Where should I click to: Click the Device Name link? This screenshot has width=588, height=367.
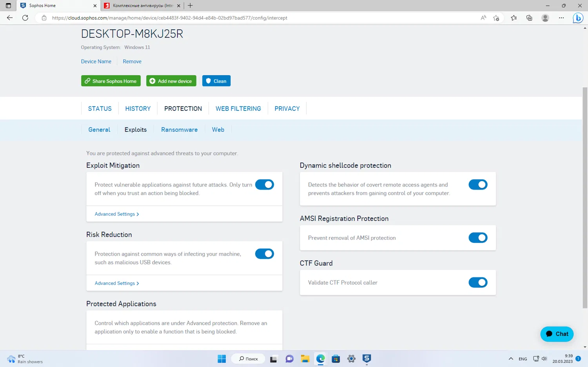point(96,61)
